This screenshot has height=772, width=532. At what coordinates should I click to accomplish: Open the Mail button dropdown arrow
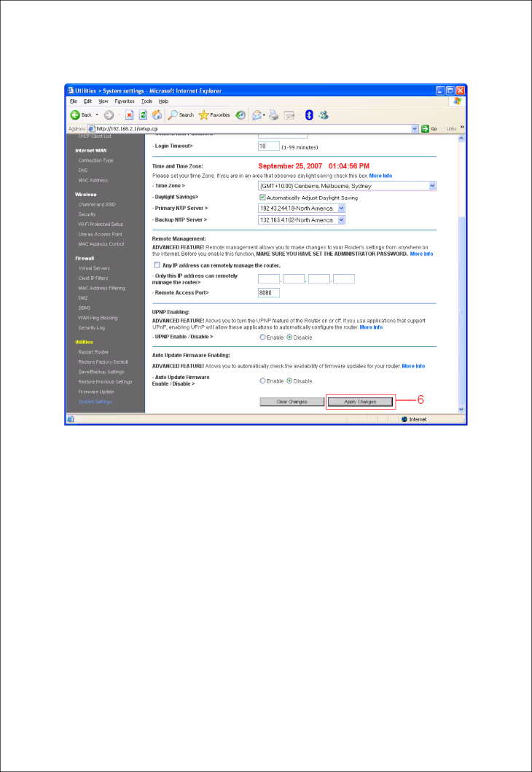pos(265,115)
